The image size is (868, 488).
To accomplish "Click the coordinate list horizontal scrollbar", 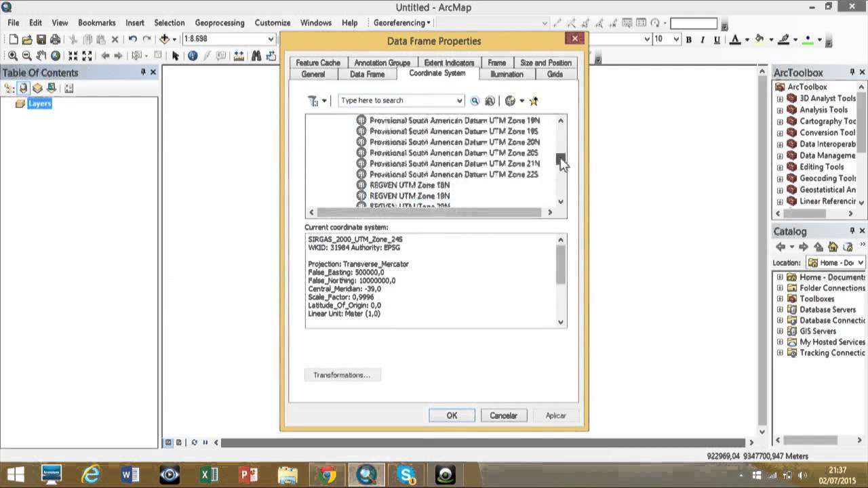I will (x=430, y=213).
